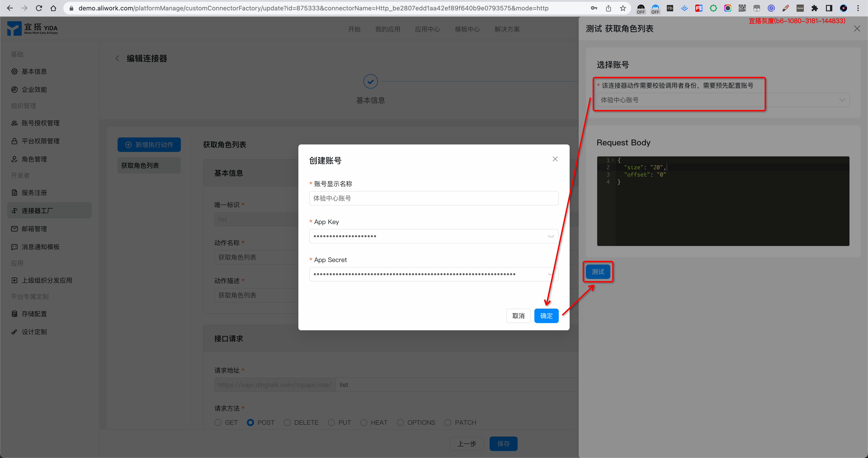
Task: Open the Extensions puzzle icon
Action: (x=814, y=8)
